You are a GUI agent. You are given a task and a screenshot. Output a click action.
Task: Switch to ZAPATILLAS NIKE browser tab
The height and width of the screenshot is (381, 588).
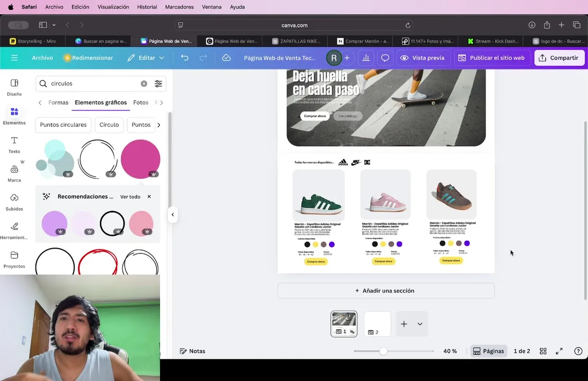296,41
